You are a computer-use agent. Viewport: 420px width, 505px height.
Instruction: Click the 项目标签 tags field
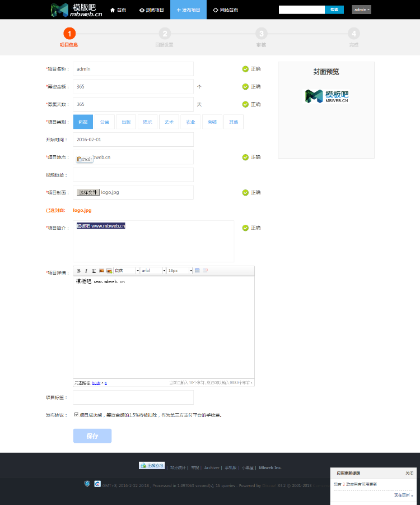(133, 397)
